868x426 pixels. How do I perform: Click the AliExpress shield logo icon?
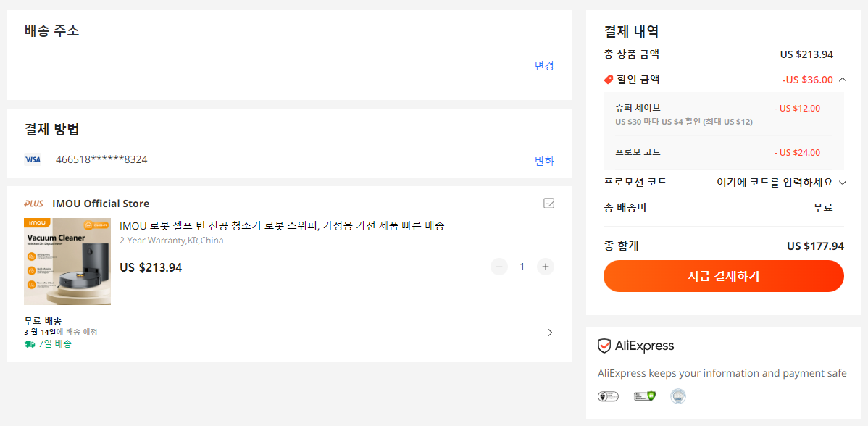click(x=604, y=346)
